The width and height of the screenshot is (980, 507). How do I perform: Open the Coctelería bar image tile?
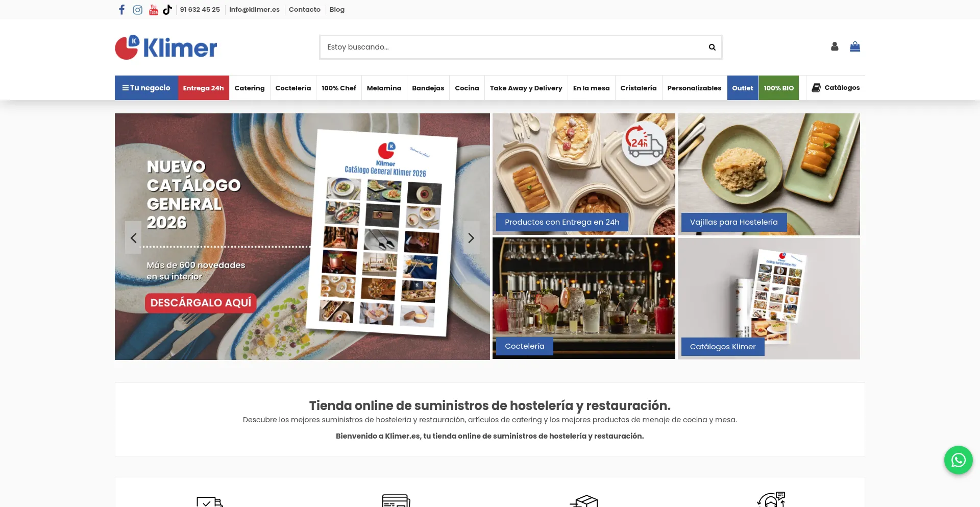[x=584, y=298]
